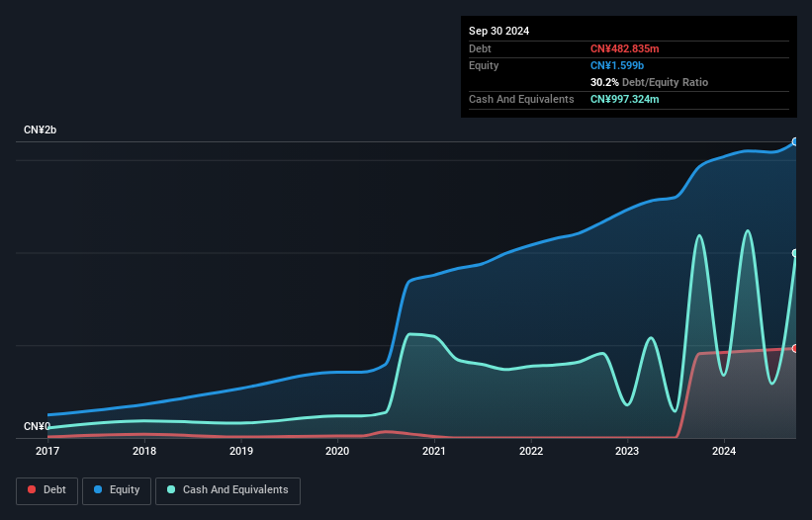Click the CN¥997.324m cash value
This screenshot has width=812, height=520.
(x=624, y=99)
